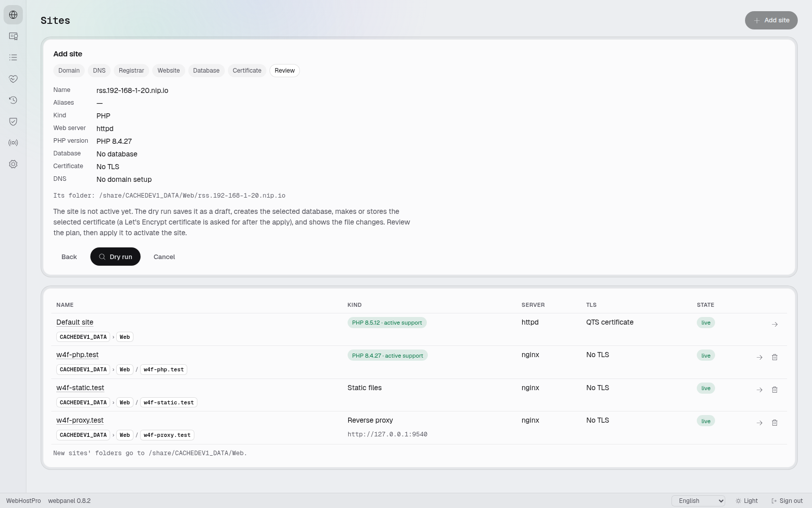812x508 pixels.
Task: Click the w4f-static.test folder path chip
Action: pyautogui.click(x=168, y=402)
